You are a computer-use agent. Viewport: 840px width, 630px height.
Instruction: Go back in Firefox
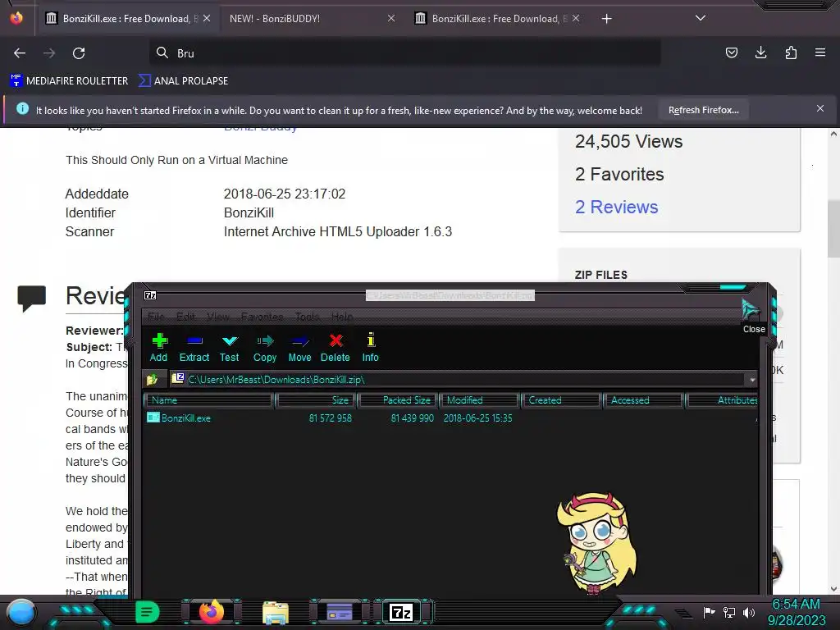click(20, 53)
